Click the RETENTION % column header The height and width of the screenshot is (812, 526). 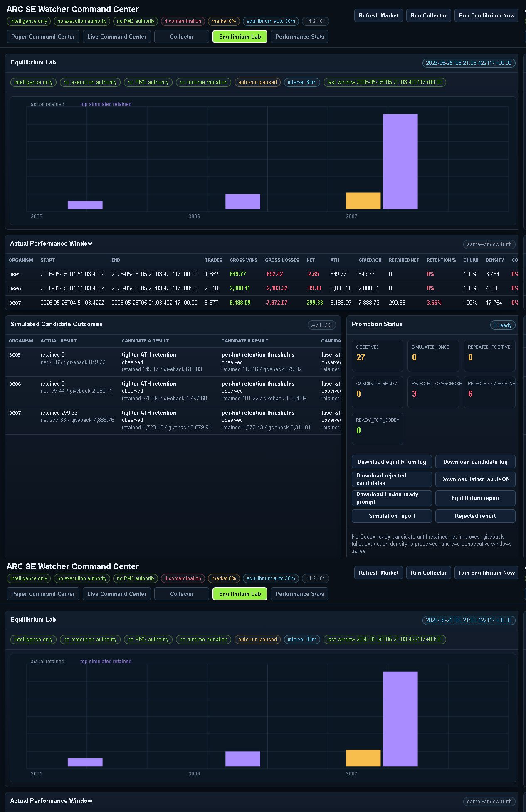pos(441,260)
